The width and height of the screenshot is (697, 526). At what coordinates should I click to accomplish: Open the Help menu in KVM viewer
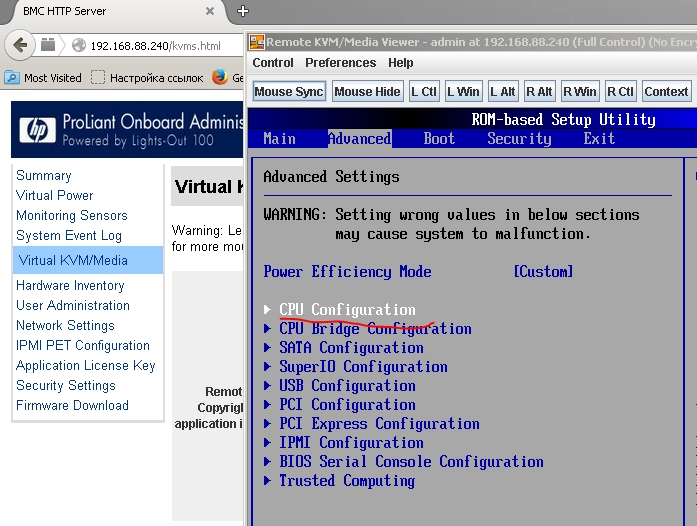(401, 63)
